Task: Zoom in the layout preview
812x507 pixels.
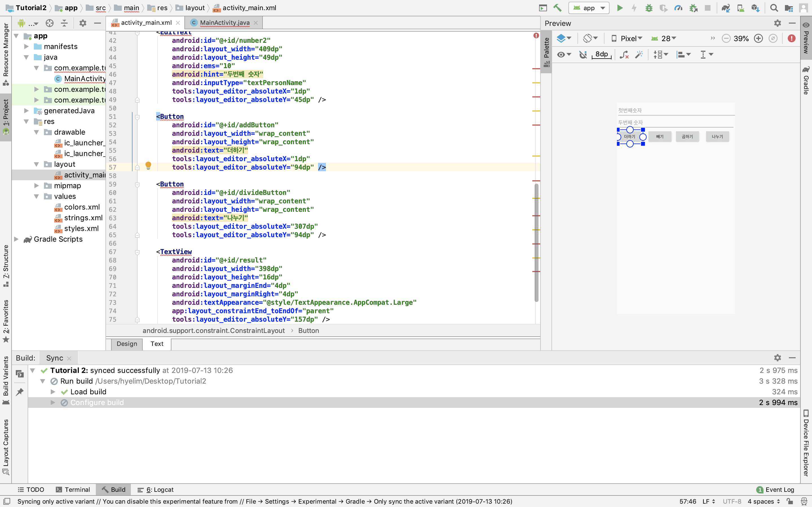Action: (x=758, y=39)
